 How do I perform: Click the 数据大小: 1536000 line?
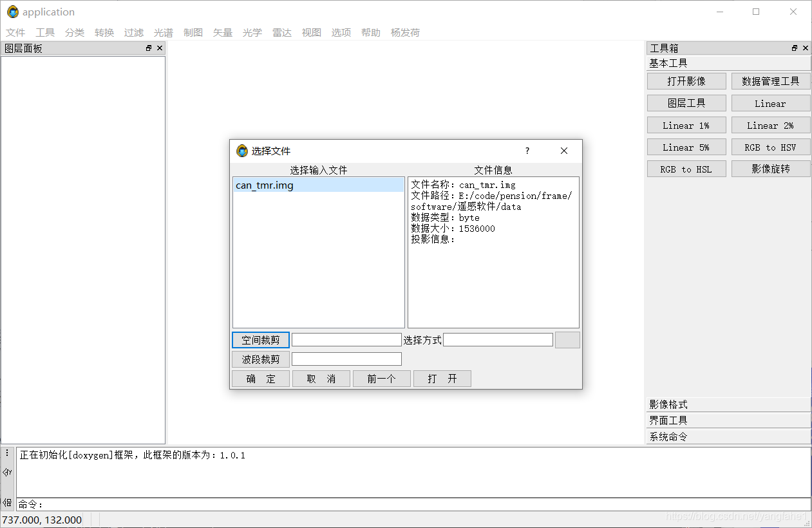pyautogui.click(x=453, y=229)
